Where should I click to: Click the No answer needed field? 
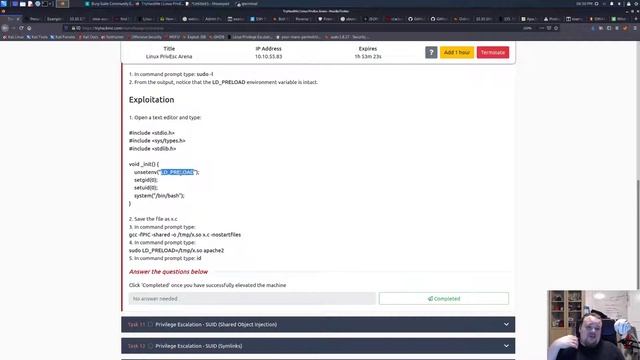point(252,298)
